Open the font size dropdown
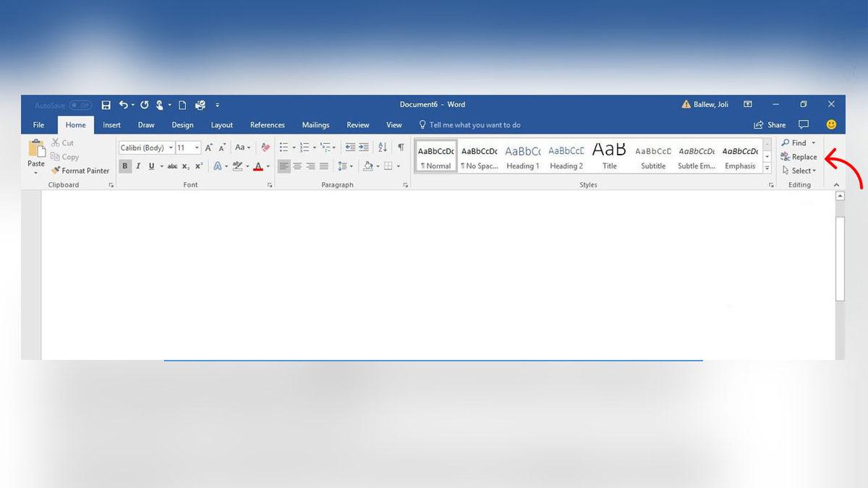 [197, 147]
